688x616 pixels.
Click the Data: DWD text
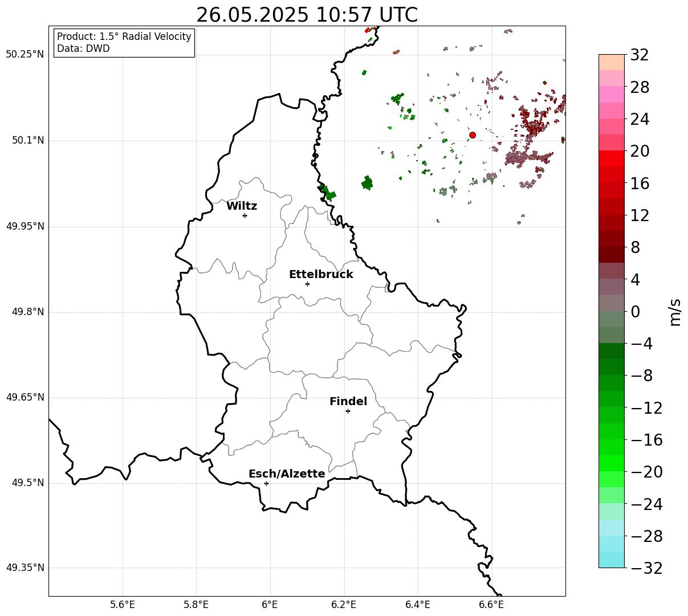click(x=83, y=49)
